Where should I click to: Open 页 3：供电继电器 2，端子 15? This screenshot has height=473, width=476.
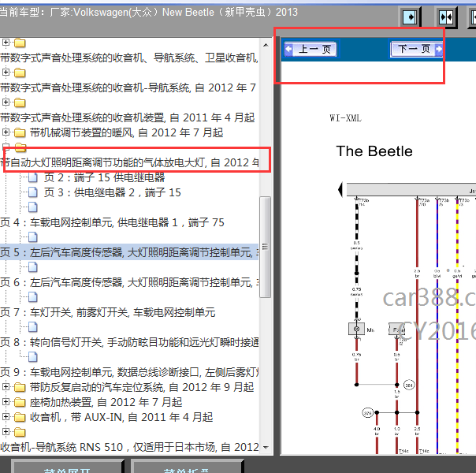pos(113,192)
